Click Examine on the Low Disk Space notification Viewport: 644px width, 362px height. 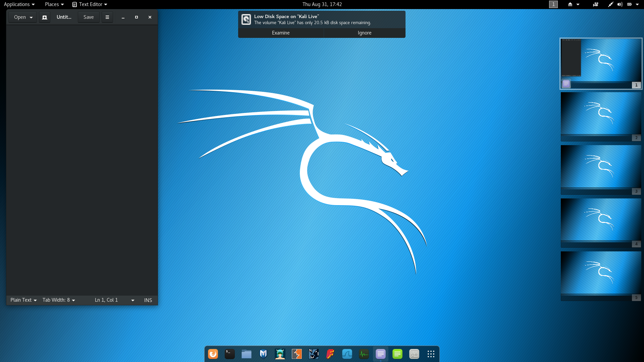tap(281, 33)
